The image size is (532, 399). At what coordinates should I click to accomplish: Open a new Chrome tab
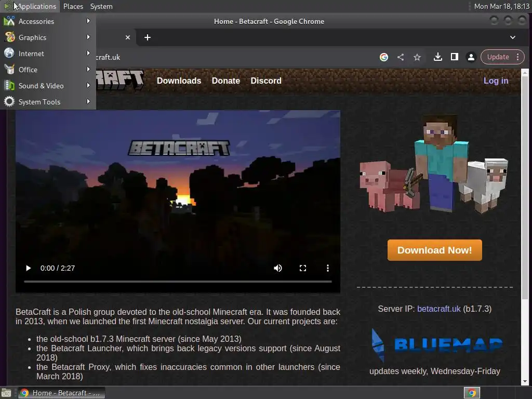click(147, 37)
